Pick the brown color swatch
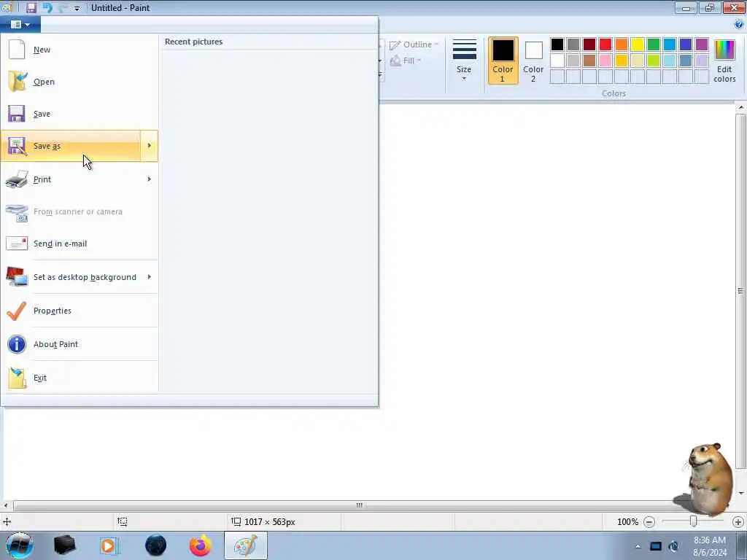 coord(589,61)
